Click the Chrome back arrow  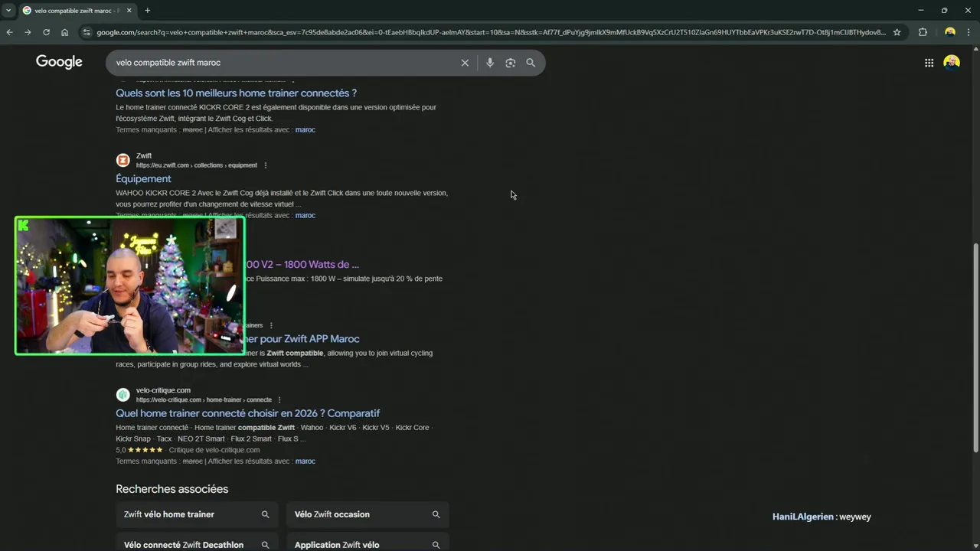(9, 32)
